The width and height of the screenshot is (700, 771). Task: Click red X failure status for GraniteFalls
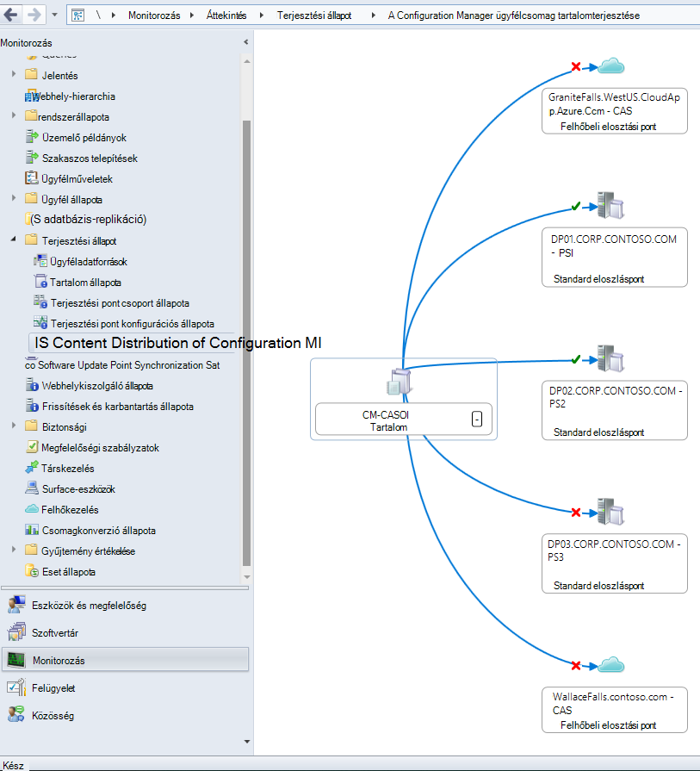576,66
